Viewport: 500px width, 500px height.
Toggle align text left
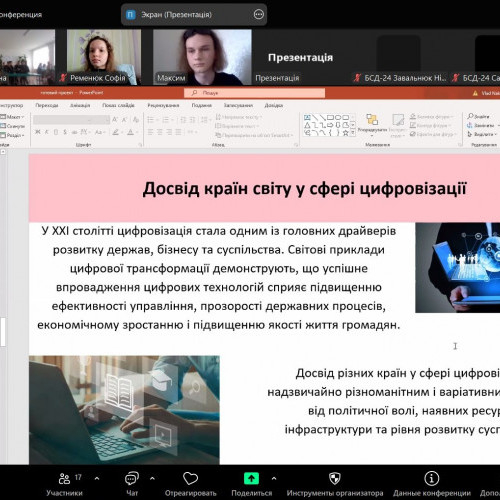point(150,132)
